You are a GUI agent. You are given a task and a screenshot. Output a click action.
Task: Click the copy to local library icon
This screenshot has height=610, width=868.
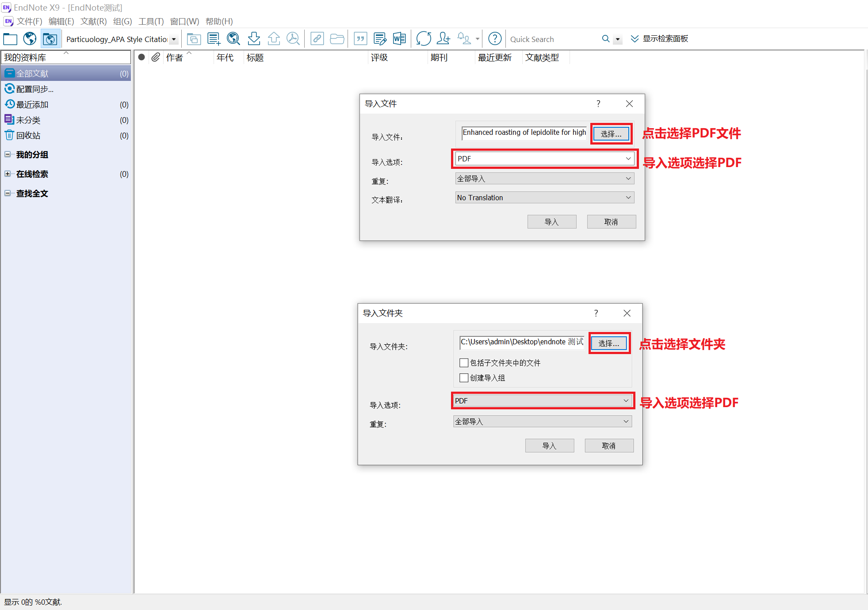click(x=194, y=39)
